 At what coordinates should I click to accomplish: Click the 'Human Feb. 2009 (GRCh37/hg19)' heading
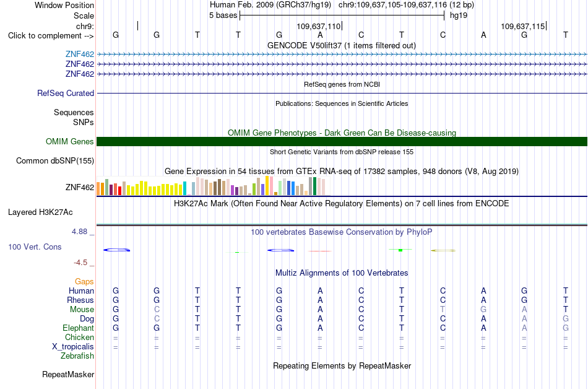click(270, 5)
